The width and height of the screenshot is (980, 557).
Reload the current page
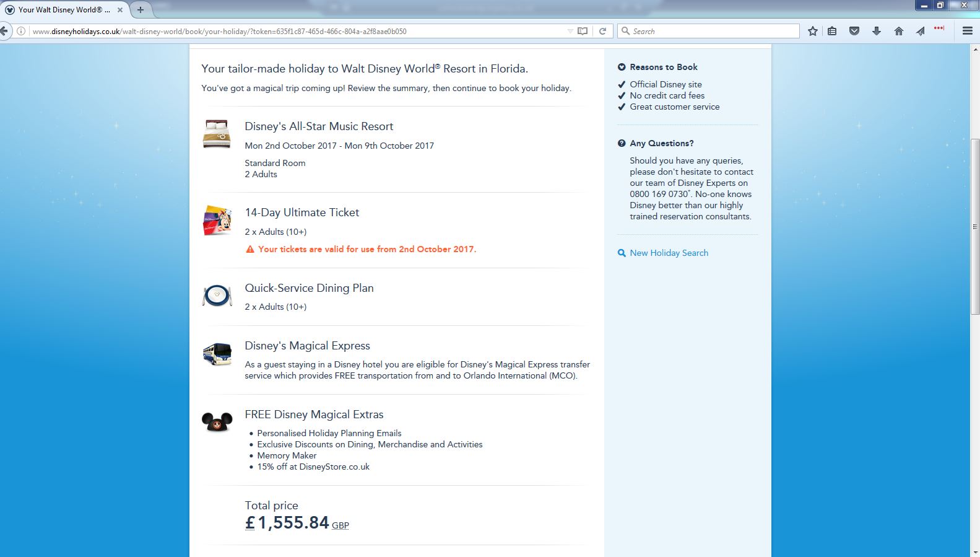coord(602,31)
